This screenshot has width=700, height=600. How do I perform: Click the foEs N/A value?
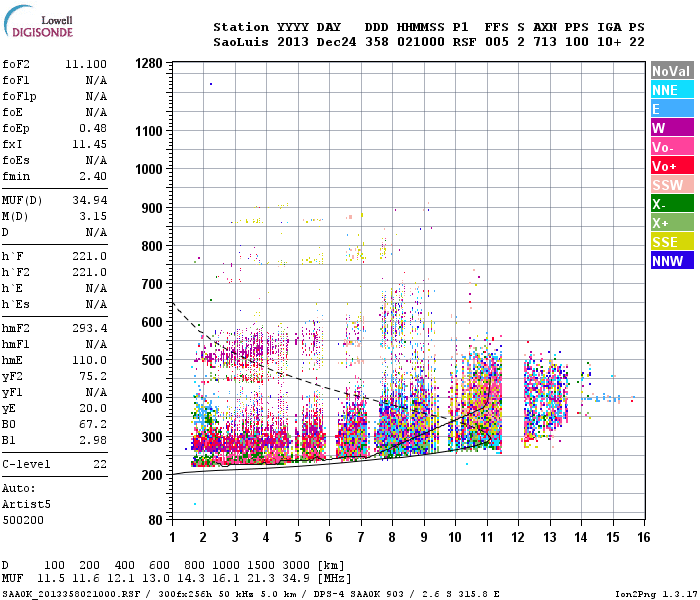click(96, 160)
